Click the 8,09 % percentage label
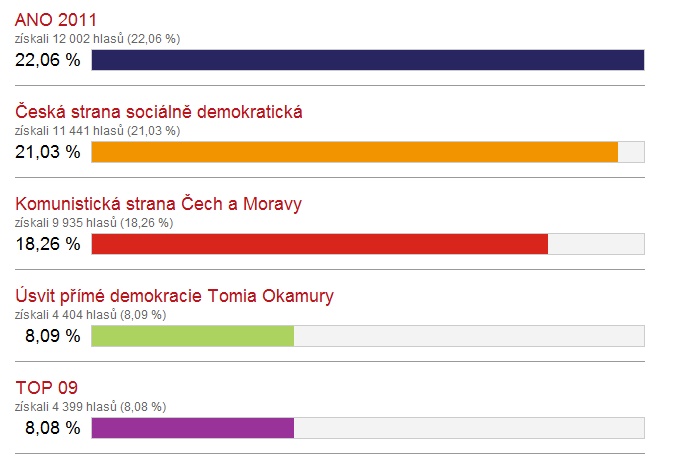Screen dimensions: 677x461 point(52,336)
